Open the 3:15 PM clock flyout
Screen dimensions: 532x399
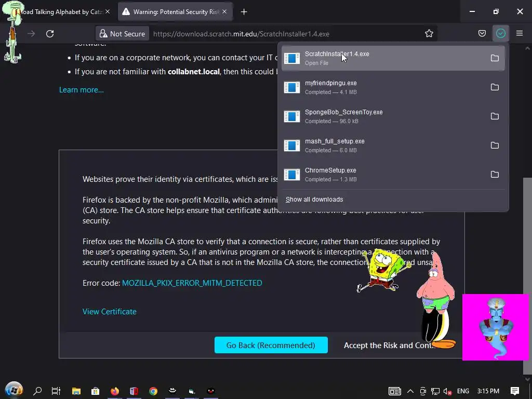tap(488, 391)
